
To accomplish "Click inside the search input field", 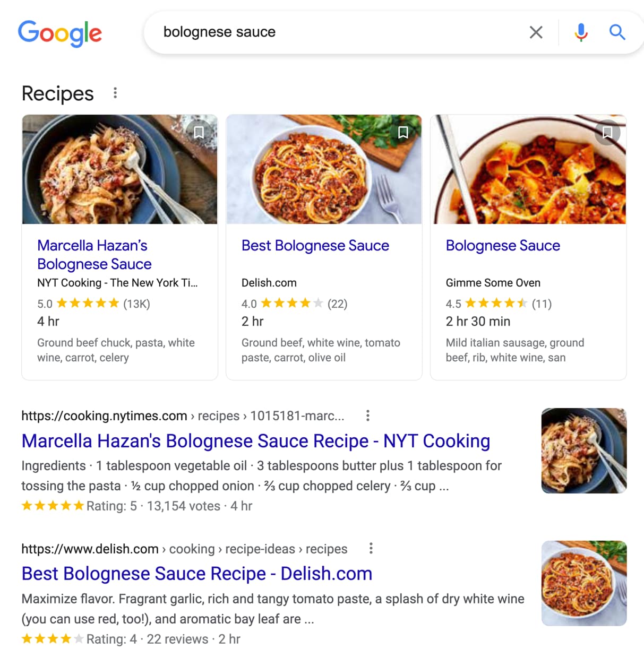I will (x=319, y=32).
